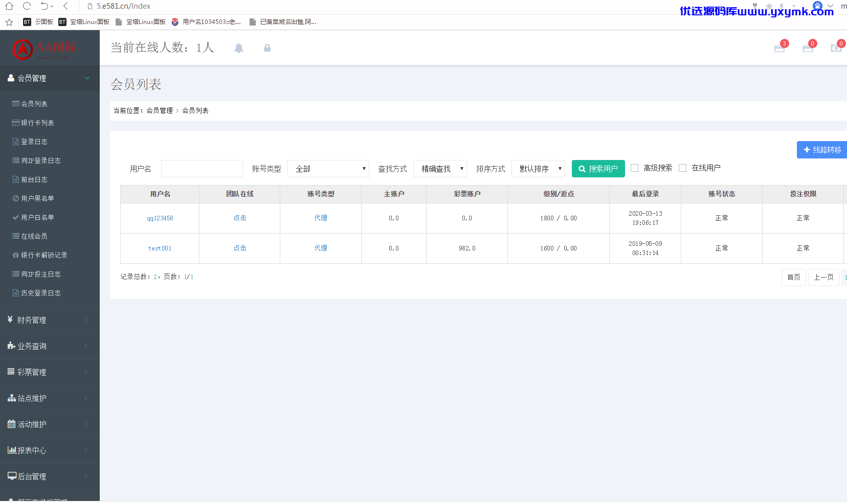Reload the page with browser refresh icon
Screen dimensions: 847x504
click(x=27, y=6)
